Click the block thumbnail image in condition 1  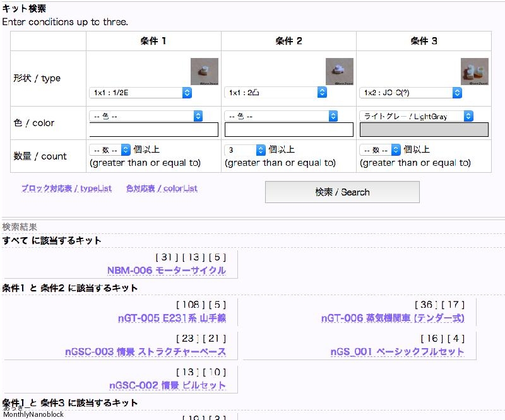click(x=204, y=71)
